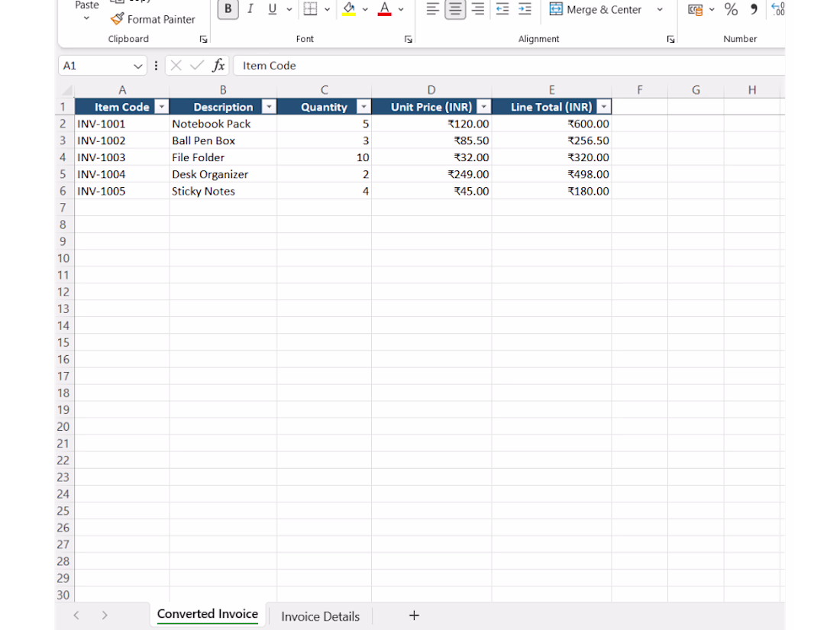Open the Description column filter
Viewport: 840px width, 630px height.
[x=269, y=107]
